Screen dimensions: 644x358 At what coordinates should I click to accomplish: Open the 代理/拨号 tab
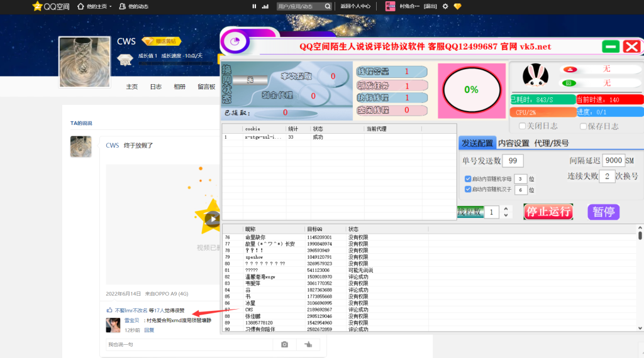(x=551, y=143)
